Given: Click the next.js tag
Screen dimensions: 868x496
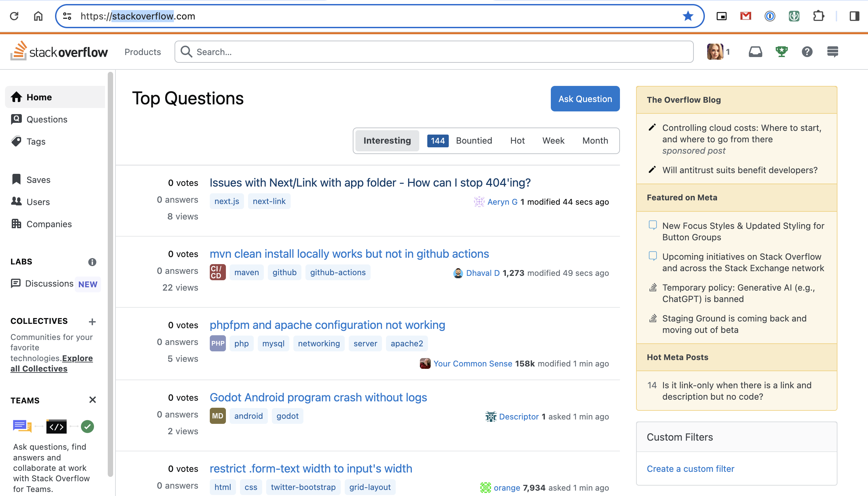Looking at the screenshot, I should point(227,201).
